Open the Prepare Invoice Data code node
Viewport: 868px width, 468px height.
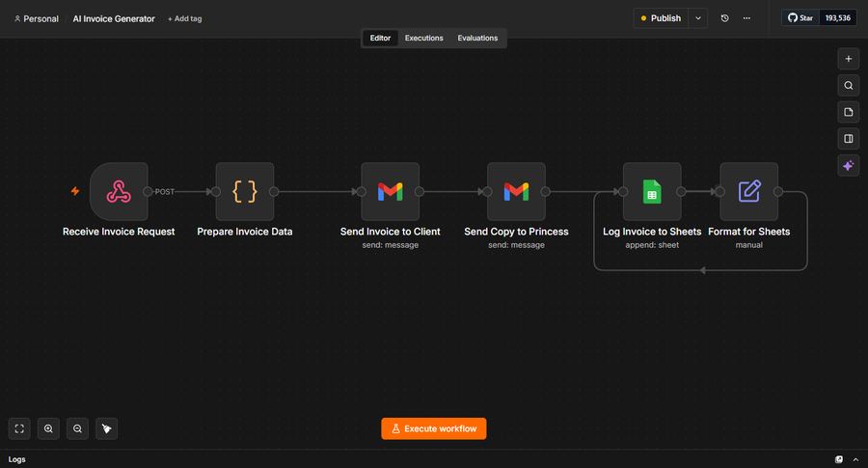pyautogui.click(x=245, y=192)
